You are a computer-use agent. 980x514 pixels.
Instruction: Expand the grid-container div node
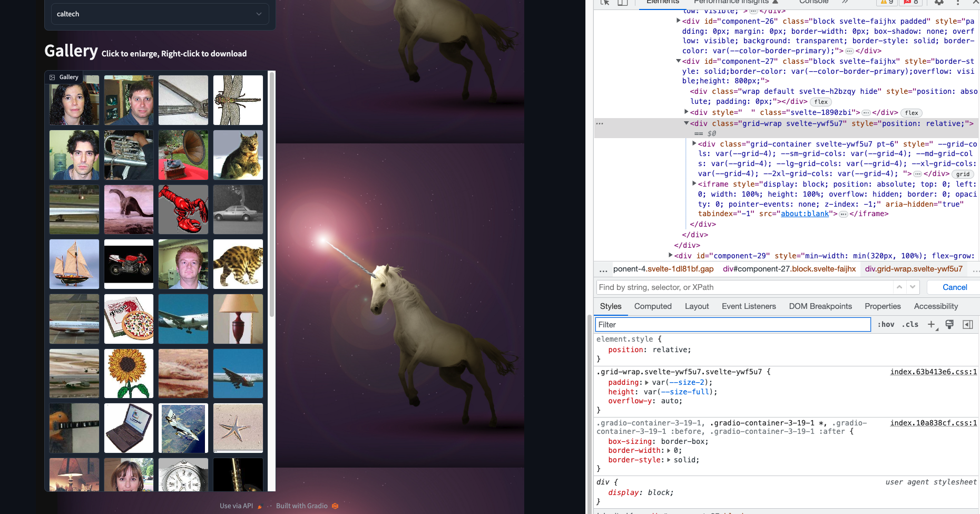694,143
